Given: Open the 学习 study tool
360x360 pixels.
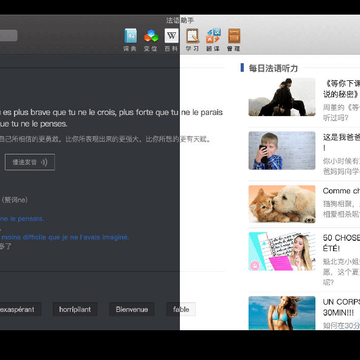Looking at the screenshot, I should (x=192, y=40).
